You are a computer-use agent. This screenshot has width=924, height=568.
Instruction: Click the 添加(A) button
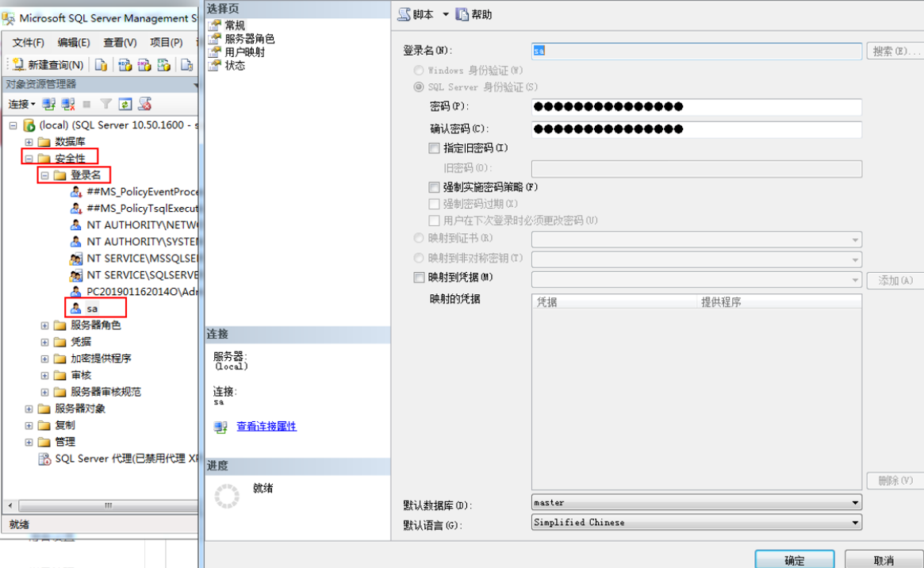[895, 281]
